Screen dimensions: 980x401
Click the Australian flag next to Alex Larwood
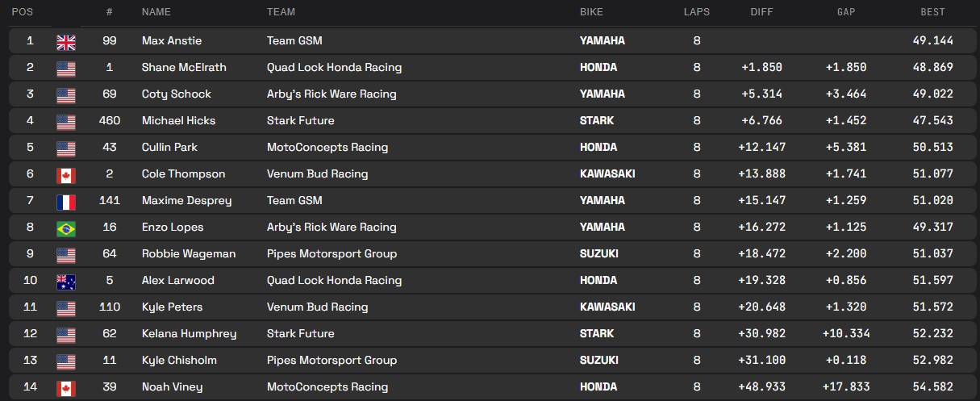click(x=66, y=281)
